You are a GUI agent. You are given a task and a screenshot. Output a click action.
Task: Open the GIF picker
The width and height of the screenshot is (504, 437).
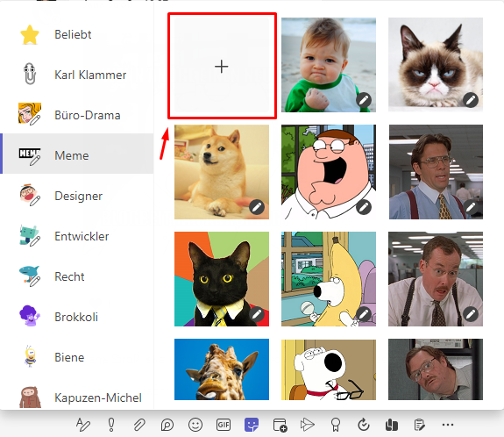tap(224, 425)
